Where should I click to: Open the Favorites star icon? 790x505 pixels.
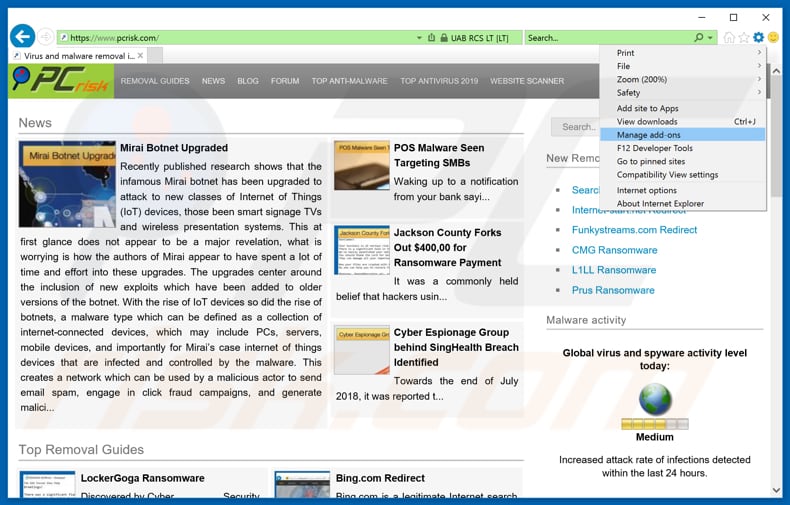click(x=744, y=37)
